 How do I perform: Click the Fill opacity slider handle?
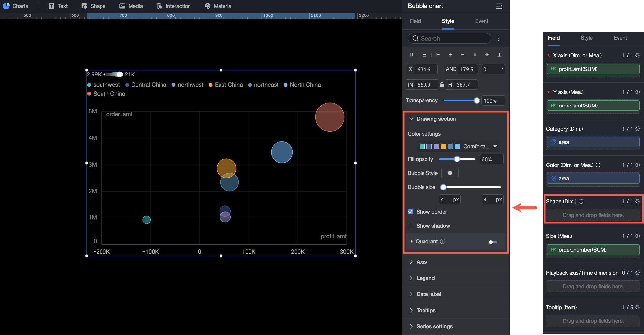(x=457, y=159)
